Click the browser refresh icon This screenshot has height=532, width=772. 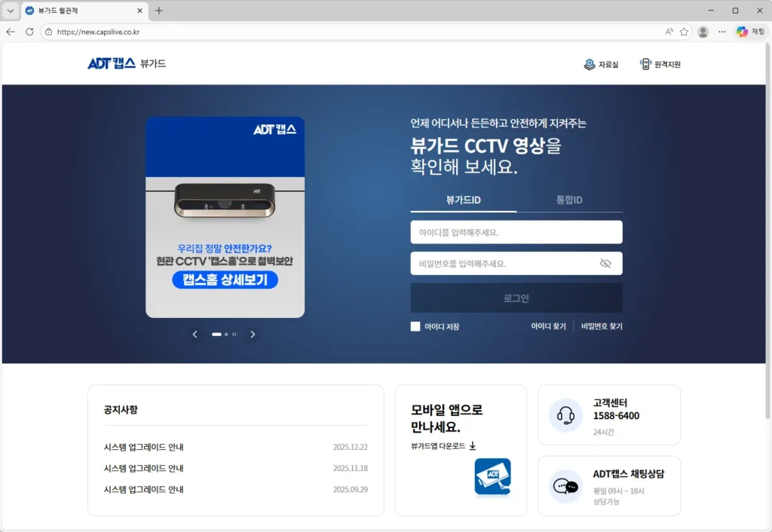[x=29, y=32]
